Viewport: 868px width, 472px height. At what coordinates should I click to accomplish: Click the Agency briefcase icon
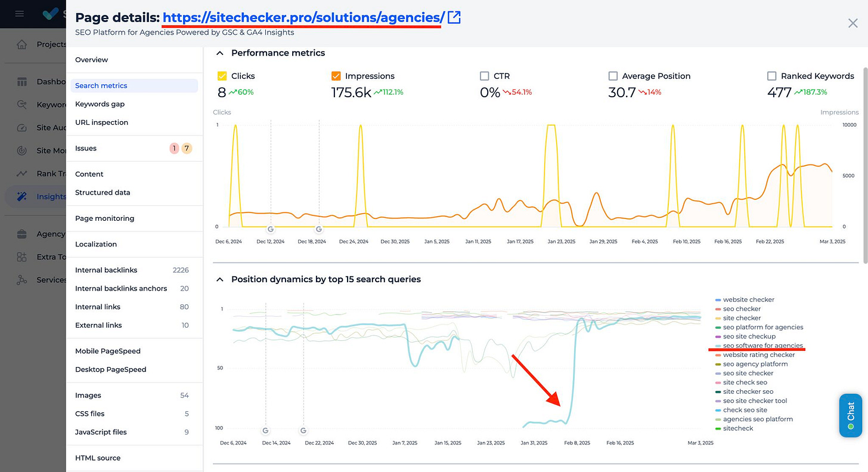tap(22, 234)
